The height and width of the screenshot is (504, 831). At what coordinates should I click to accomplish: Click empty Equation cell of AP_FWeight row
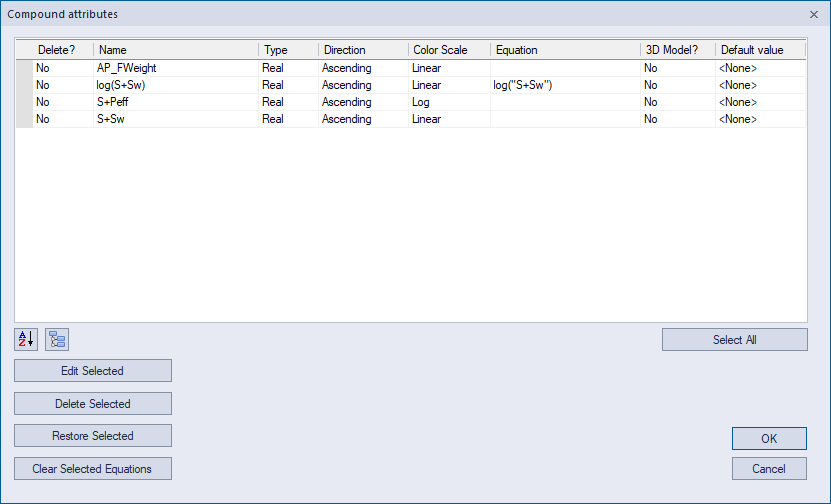pyautogui.click(x=565, y=68)
